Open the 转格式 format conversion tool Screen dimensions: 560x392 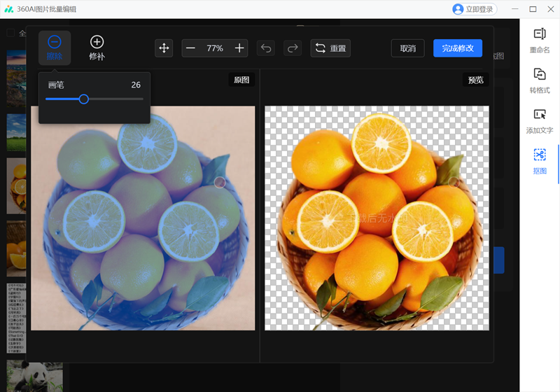coord(539,80)
